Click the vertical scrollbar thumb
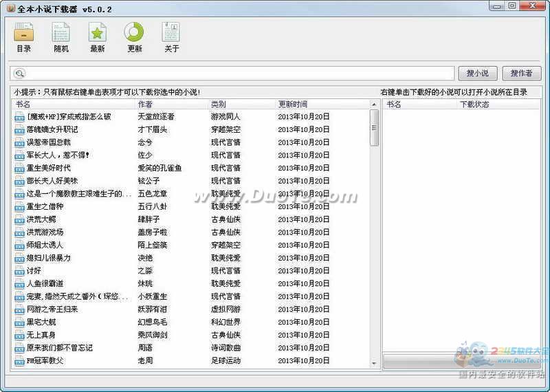The height and width of the screenshot is (392, 550). (x=374, y=128)
